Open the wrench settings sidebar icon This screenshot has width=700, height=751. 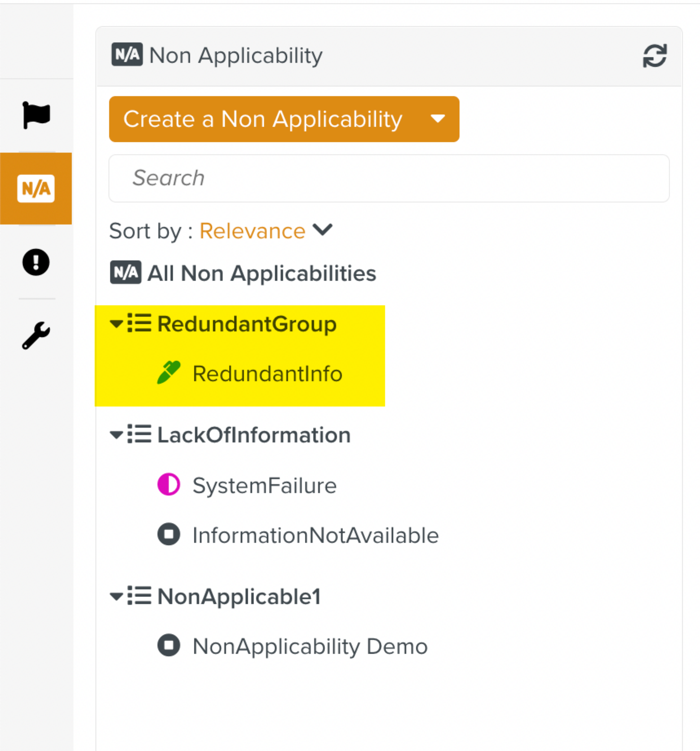click(x=36, y=335)
